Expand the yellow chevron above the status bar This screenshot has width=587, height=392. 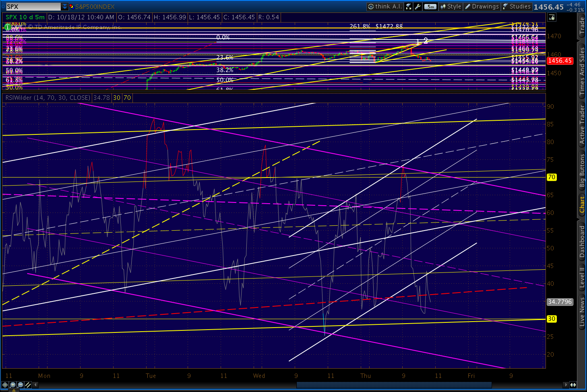point(14,391)
